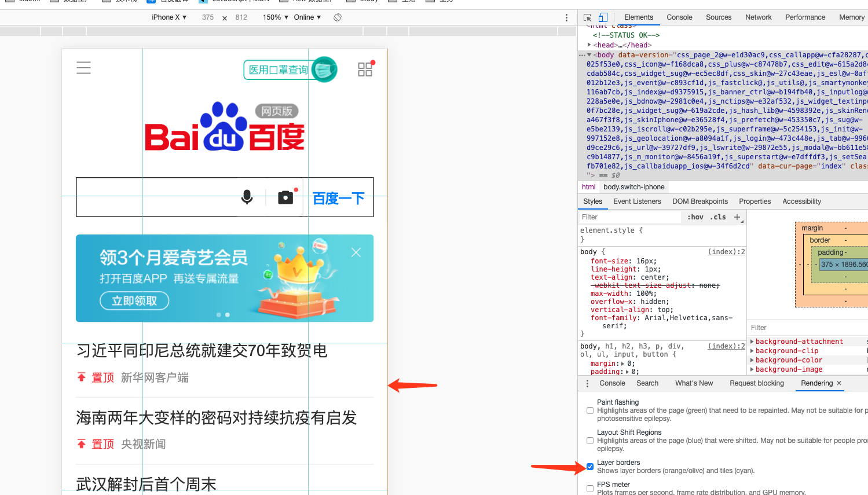Open the DOM Breakpoints sub-tab
The image size is (868, 495).
tap(700, 201)
